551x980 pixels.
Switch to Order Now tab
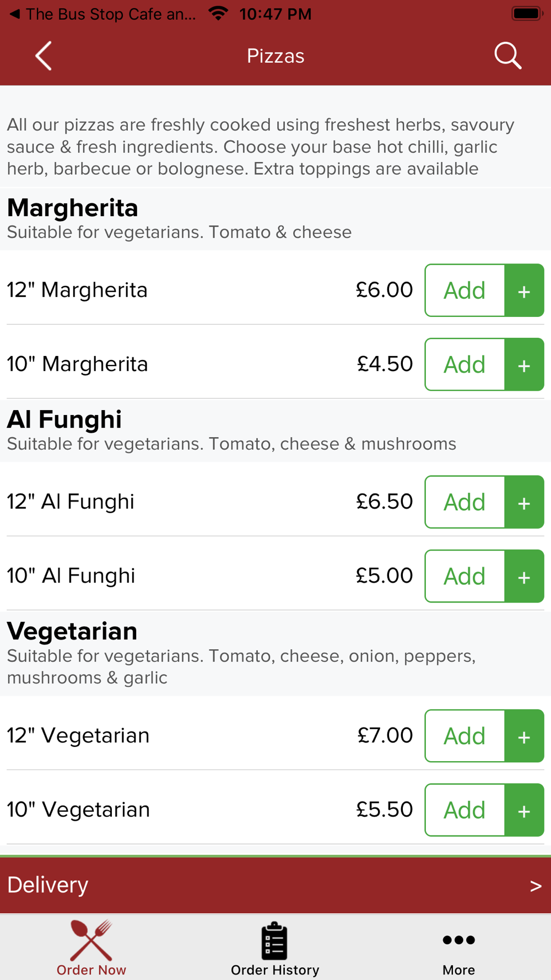(x=91, y=947)
